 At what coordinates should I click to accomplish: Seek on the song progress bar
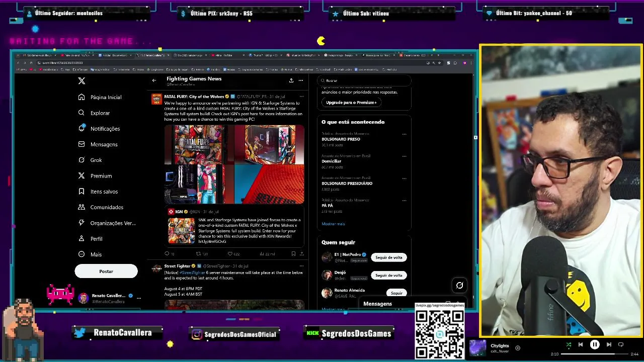click(x=595, y=354)
